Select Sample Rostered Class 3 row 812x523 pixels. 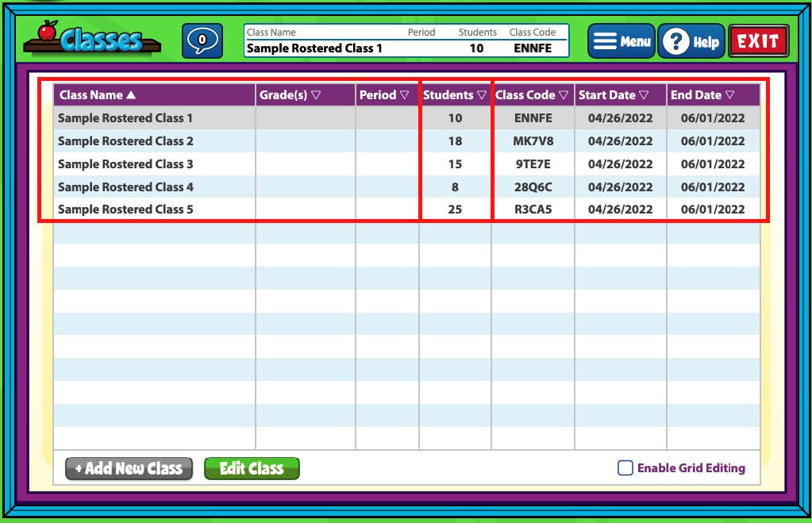pyautogui.click(x=406, y=164)
